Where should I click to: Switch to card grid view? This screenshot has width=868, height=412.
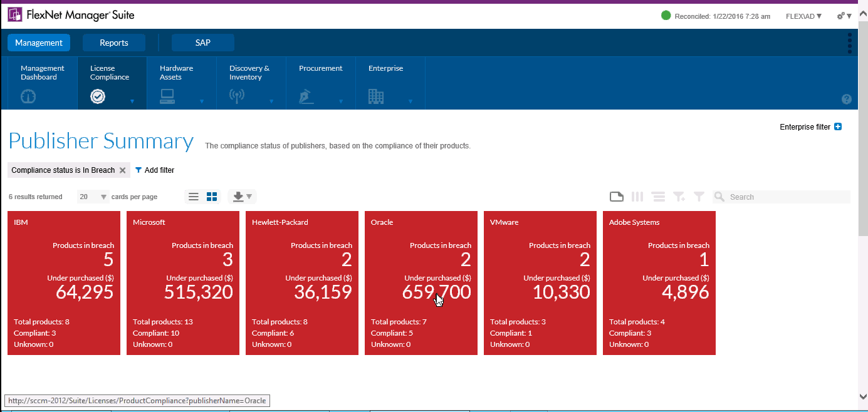(x=212, y=197)
